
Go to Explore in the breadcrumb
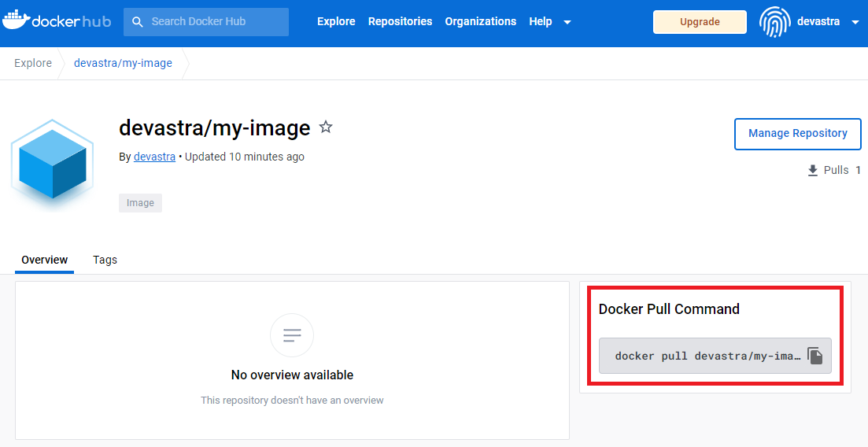tap(33, 63)
